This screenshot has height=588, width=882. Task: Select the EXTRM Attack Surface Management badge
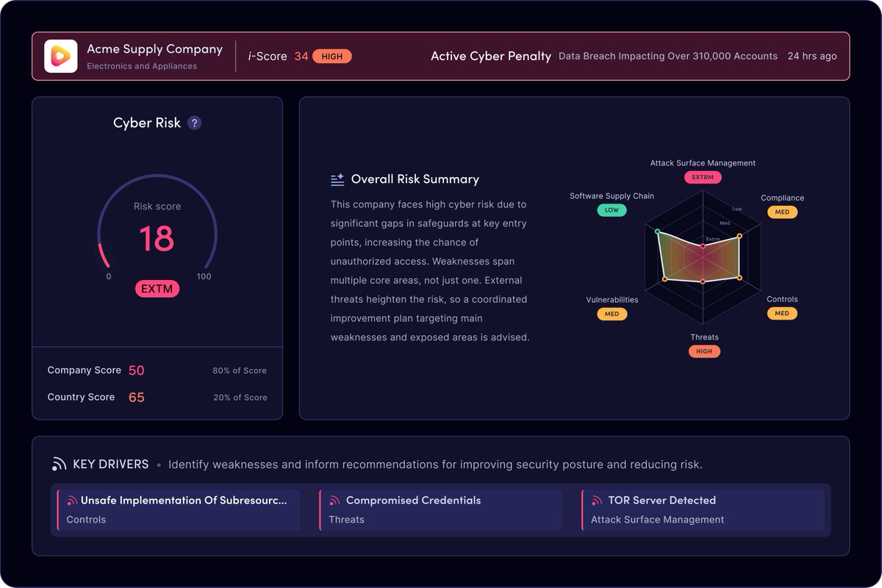[703, 177]
